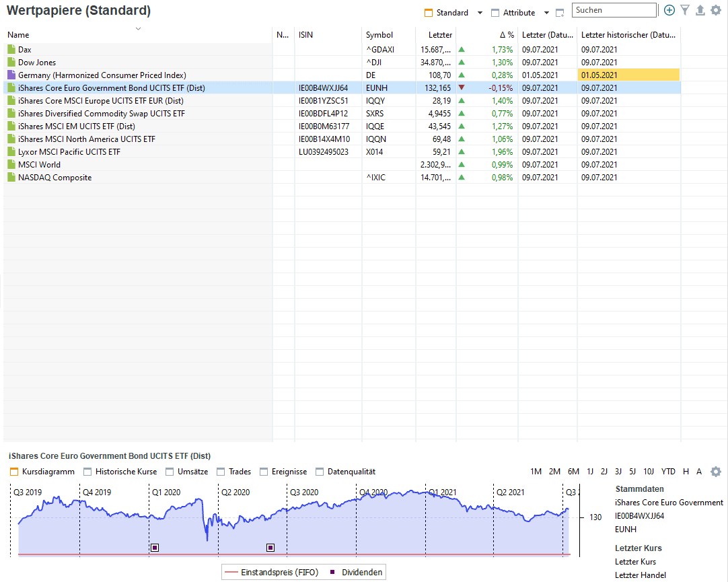This screenshot has width=728, height=582.
Task: Switch to Ereignisse tab
Action: (284, 472)
